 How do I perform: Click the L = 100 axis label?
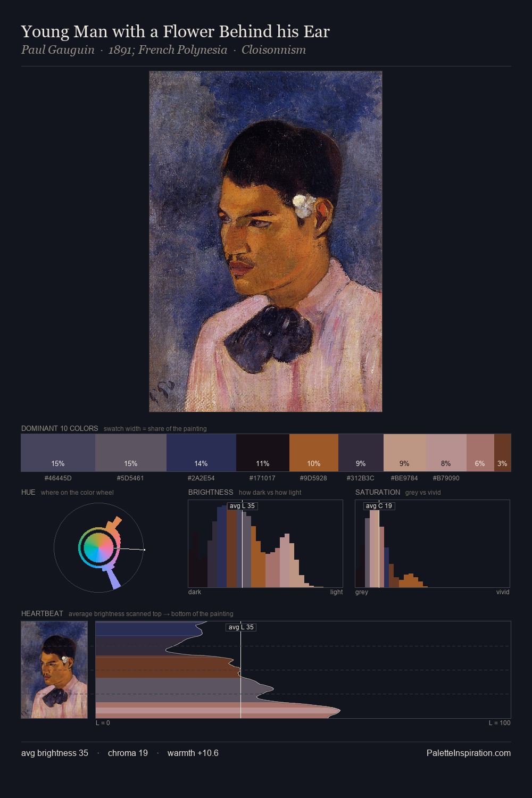[500, 723]
